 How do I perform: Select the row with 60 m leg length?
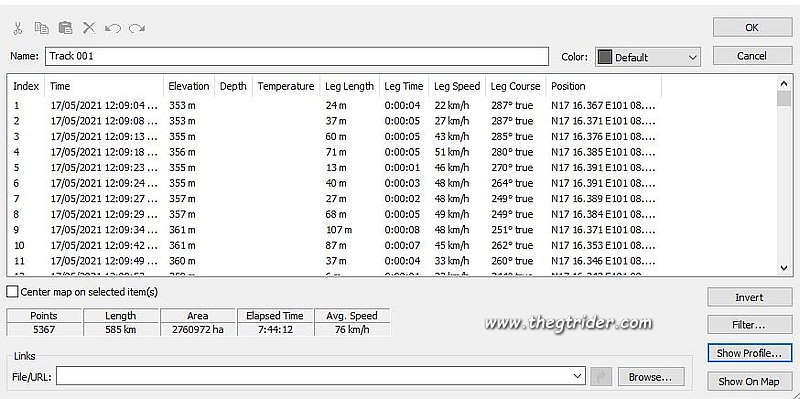pyautogui.click(x=335, y=137)
